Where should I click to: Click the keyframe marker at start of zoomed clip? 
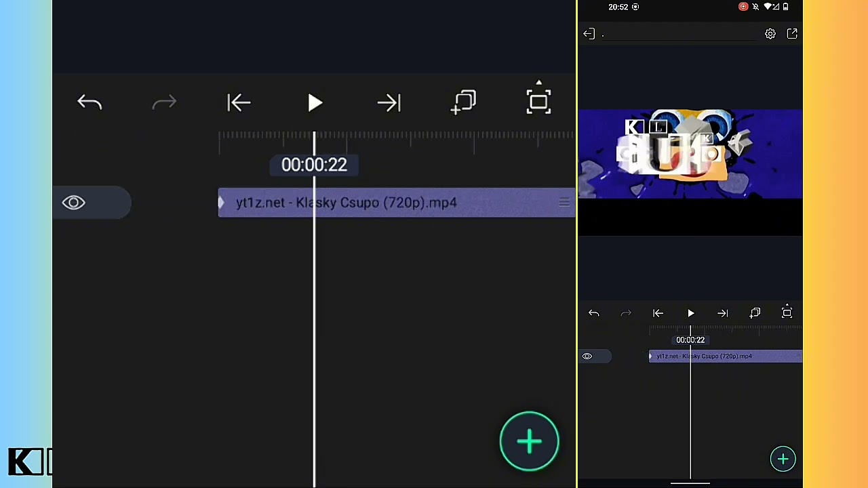click(x=221, y=203)
